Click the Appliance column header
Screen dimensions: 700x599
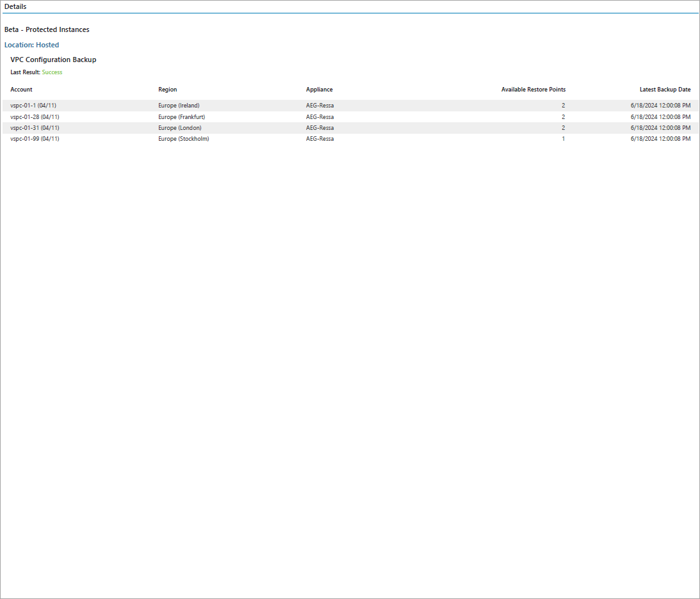tap(319, 90)
